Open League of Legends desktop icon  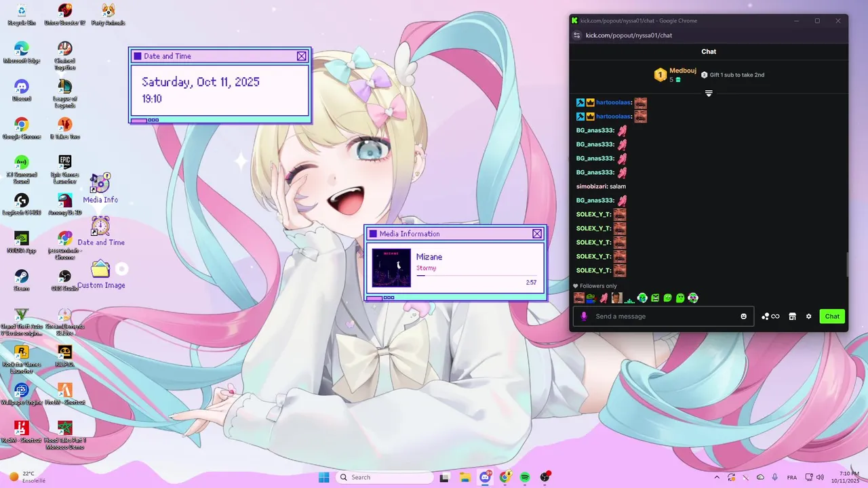[x=65, y=93]
